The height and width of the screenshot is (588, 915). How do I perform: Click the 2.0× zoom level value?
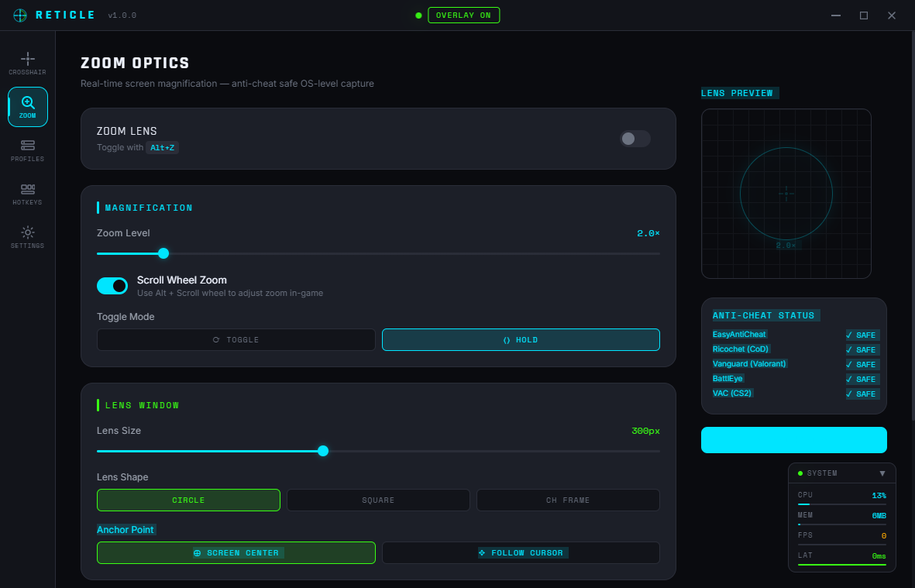click(x=648, y=233)
